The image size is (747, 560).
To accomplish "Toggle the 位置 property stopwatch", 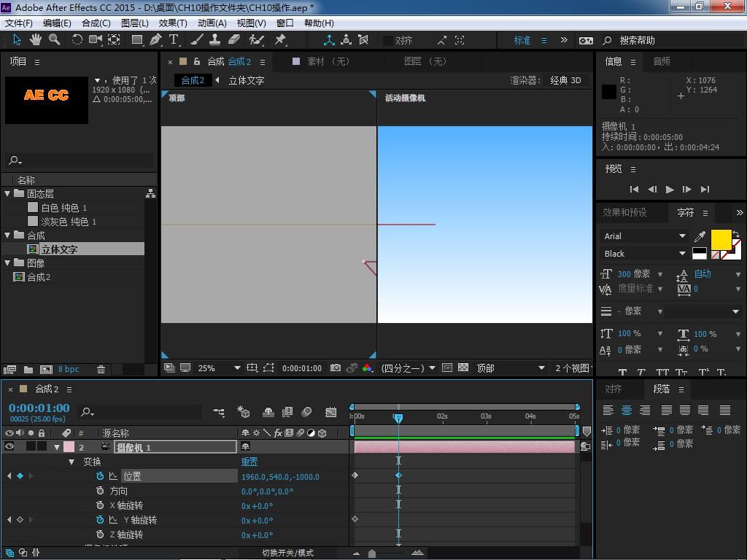I will [x=100, y=476].
